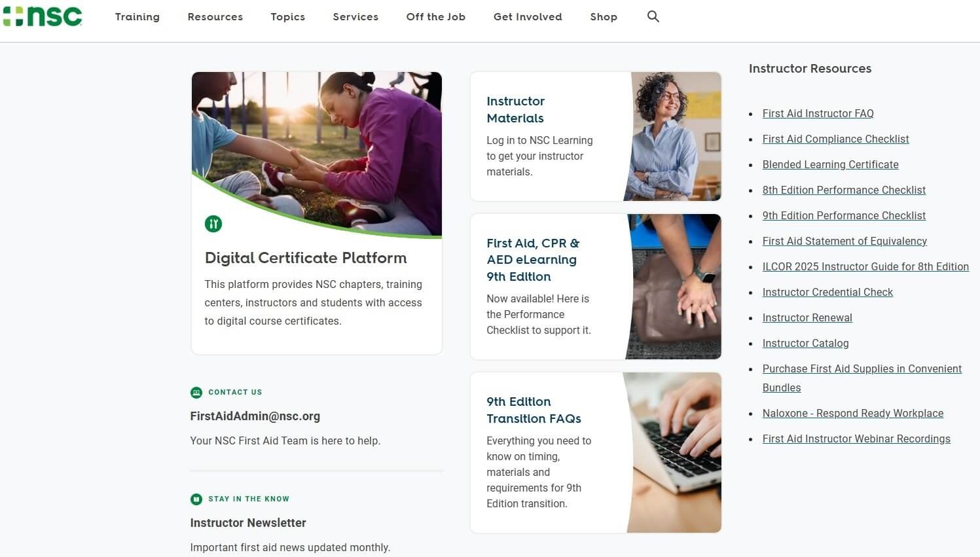Open Instructor Catalog link
980x557 pixels.
point(806,343)
